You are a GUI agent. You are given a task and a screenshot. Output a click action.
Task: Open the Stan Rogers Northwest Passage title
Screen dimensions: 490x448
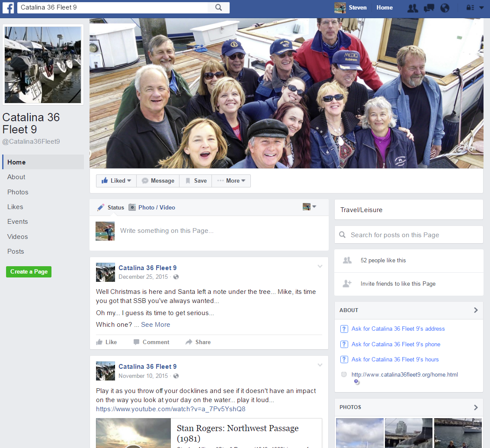238,433
